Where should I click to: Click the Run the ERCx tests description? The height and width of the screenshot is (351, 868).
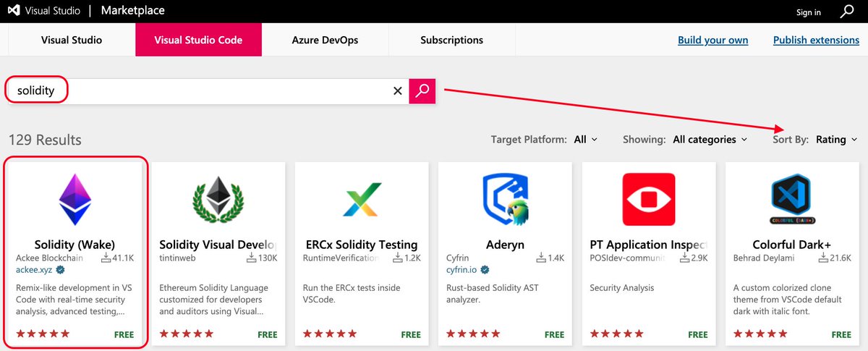point(353,294)
